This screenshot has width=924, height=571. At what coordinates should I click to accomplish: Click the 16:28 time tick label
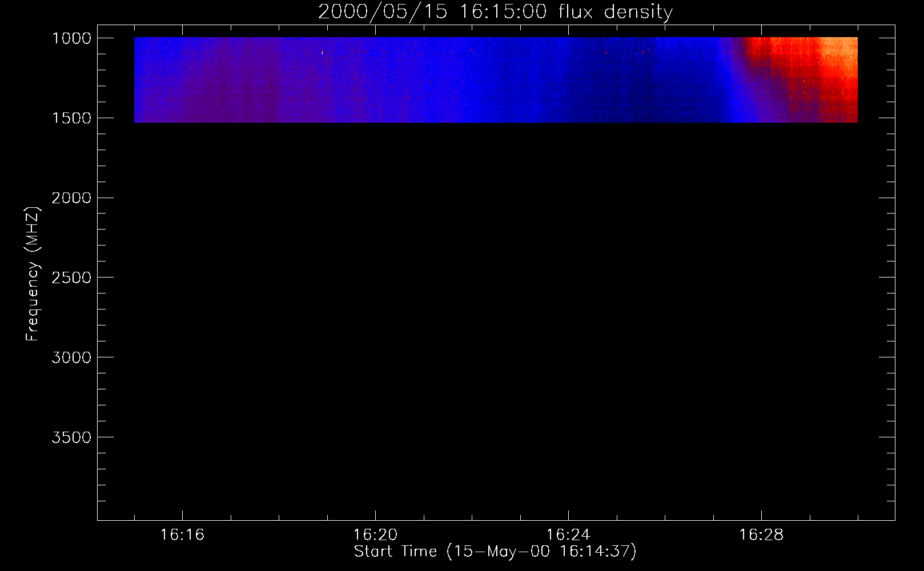click(x=761, y=535)
